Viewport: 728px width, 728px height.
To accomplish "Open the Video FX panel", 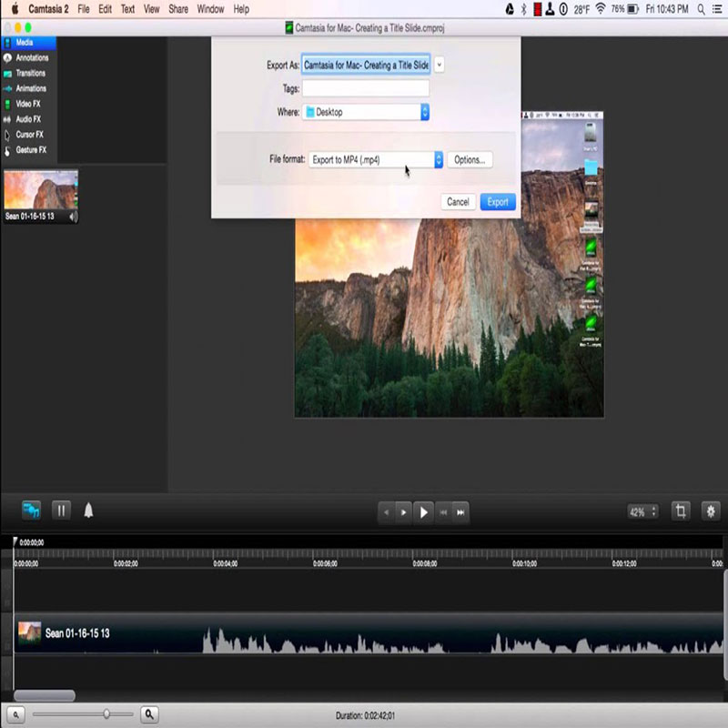I will point(29,104).
